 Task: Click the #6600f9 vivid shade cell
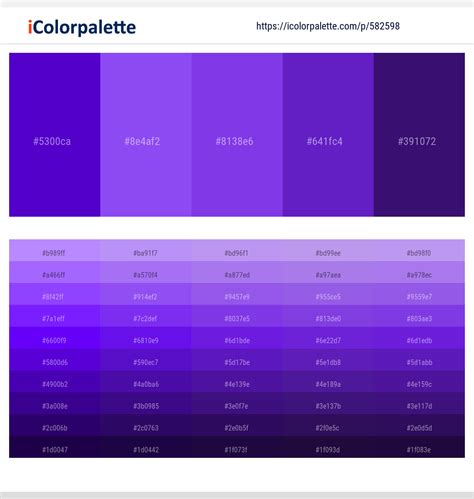55,338
